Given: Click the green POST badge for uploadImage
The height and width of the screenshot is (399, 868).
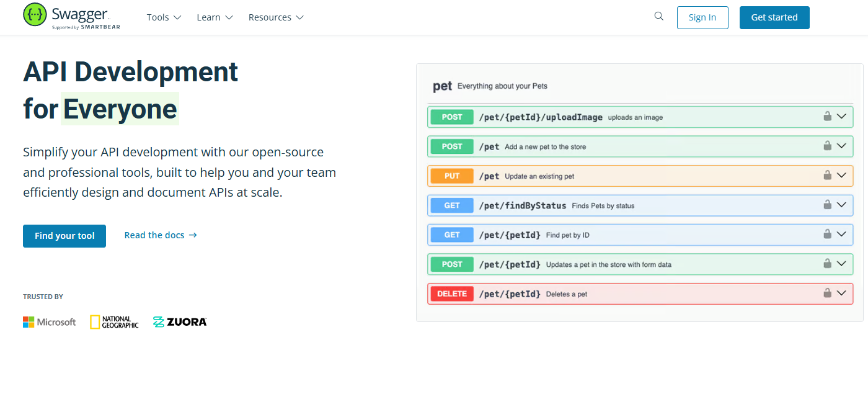Looking at the screenshot, I should tap(452, 117).
